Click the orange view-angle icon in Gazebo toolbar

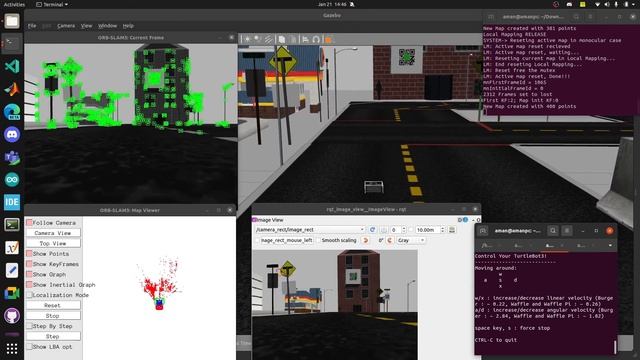pyautogui.click(x=328, y=39)
